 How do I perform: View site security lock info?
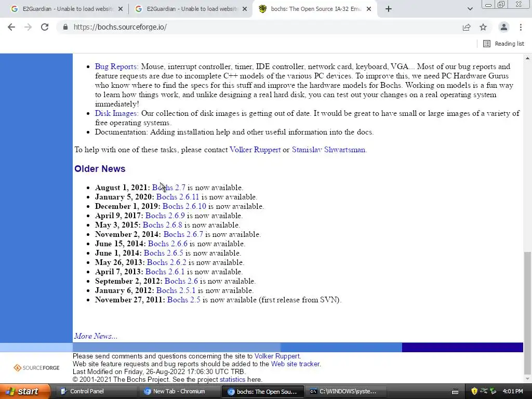pos(65,27)
